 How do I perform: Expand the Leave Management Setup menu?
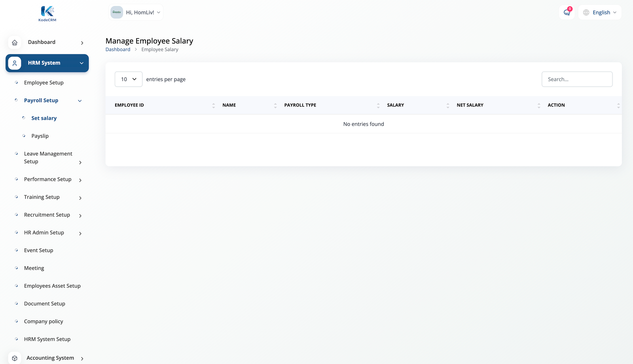pyautogui.click(x=80, y=162)
